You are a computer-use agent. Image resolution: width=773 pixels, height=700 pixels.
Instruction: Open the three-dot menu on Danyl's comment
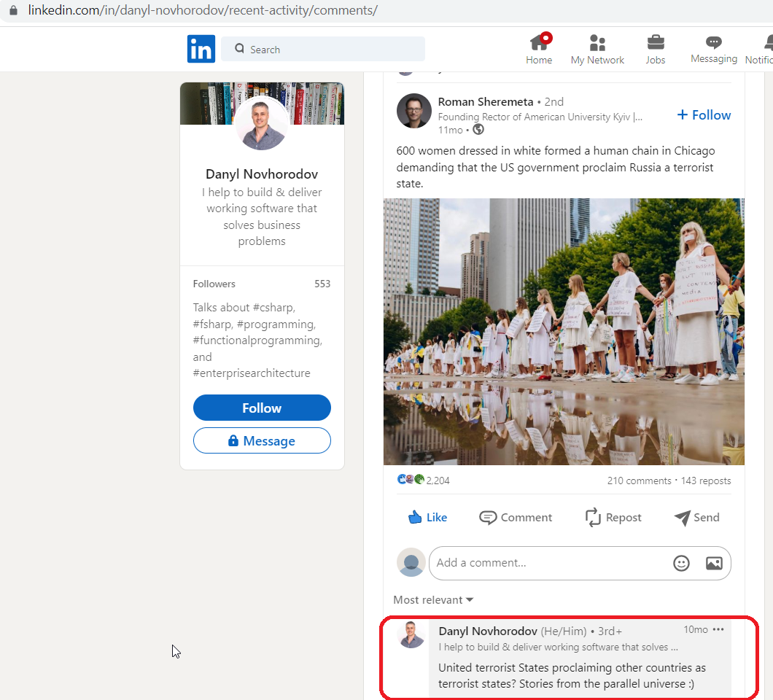click(x=718, y=629)
